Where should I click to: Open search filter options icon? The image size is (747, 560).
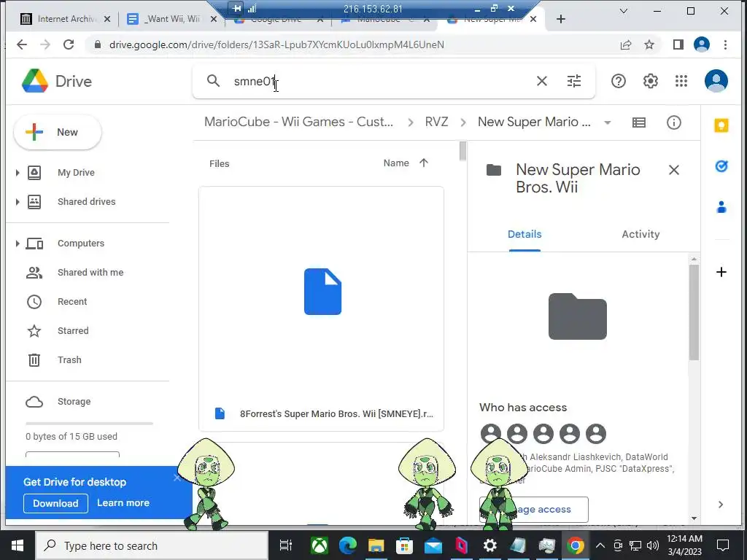coord(574,82)
